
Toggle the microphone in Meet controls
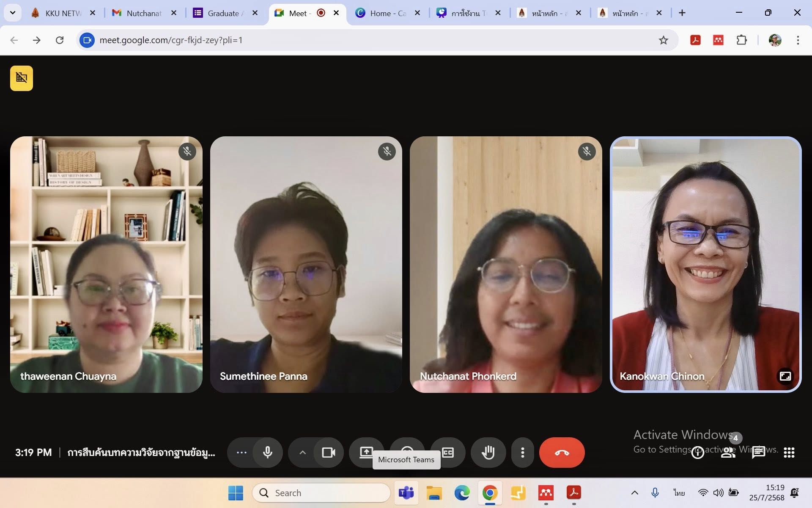(x=267, y=453)
